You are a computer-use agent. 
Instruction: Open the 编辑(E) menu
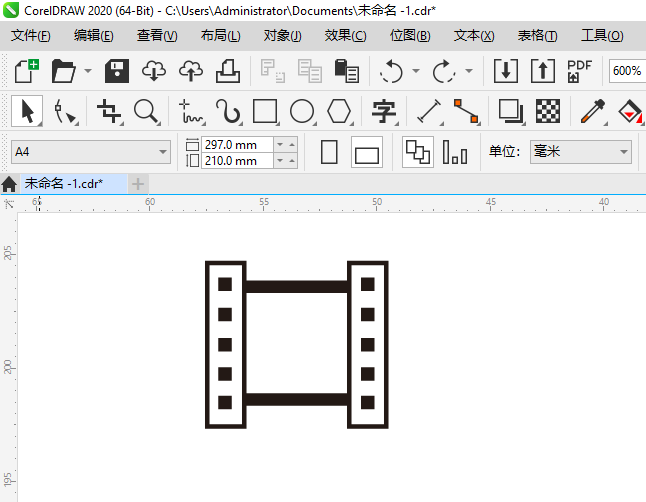coord(94,36)
